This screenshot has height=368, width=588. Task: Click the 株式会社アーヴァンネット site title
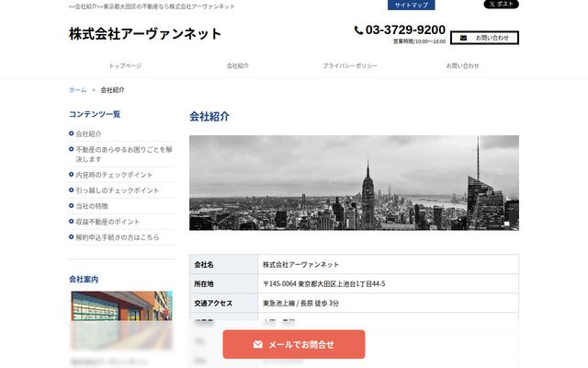[145, 34]
